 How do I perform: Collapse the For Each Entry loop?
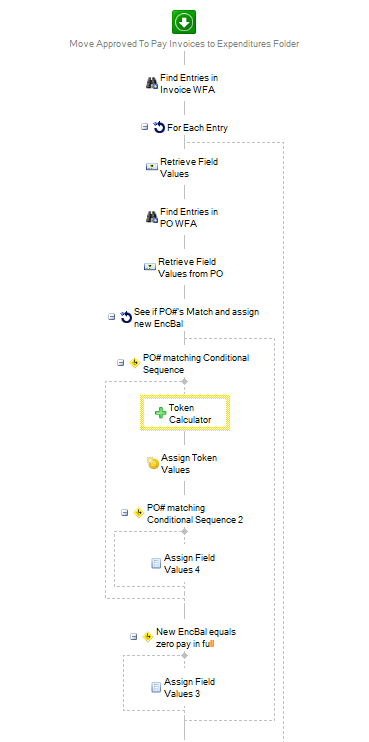pyautogui.click(x=145, y=127)
